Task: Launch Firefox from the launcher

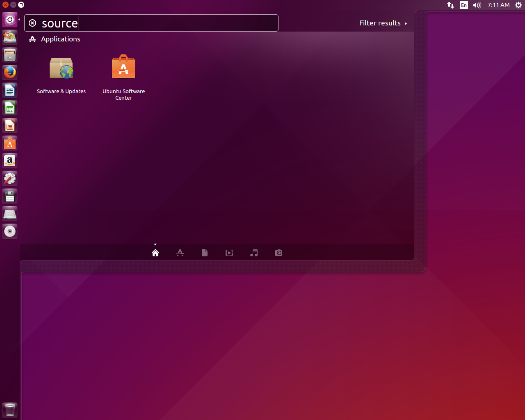Action: tap(10, 72)
